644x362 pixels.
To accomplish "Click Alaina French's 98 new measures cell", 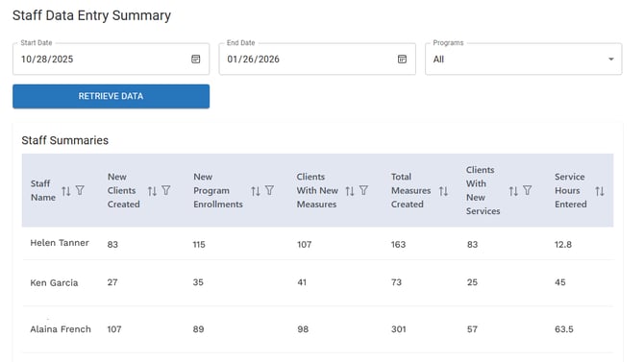I will pyautogui.click(x=303, y=329).
